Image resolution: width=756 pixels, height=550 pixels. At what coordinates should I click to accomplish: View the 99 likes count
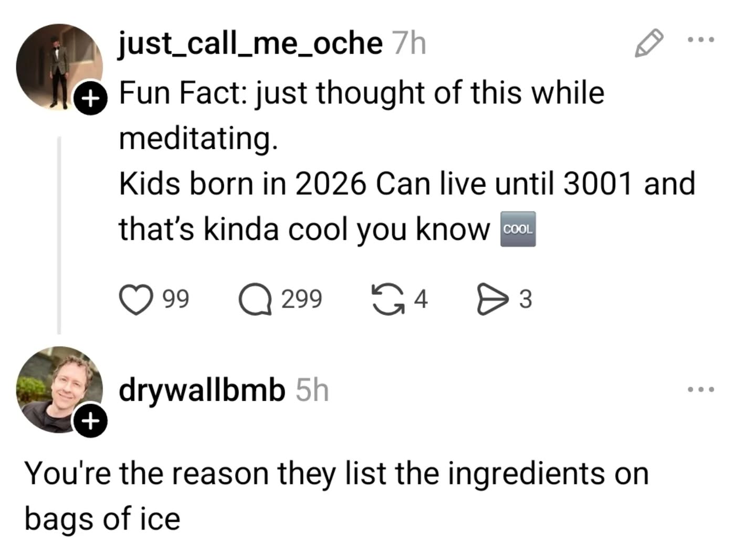tap(176, 299)
